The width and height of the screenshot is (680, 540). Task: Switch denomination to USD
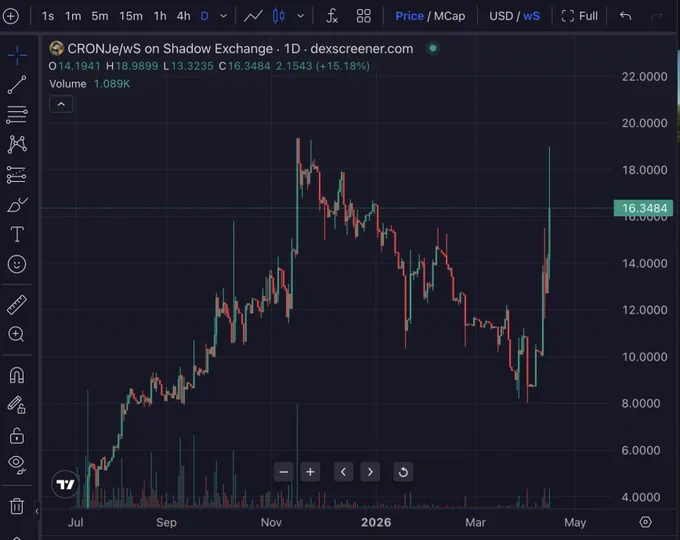tap(501, 16)
